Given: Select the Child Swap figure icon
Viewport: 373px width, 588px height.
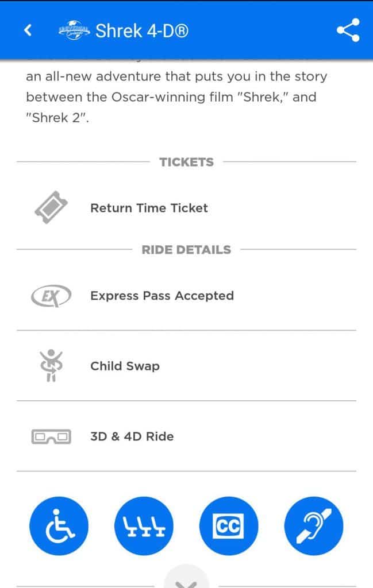Looking at the screenshot, I should (x=51, y=366).
